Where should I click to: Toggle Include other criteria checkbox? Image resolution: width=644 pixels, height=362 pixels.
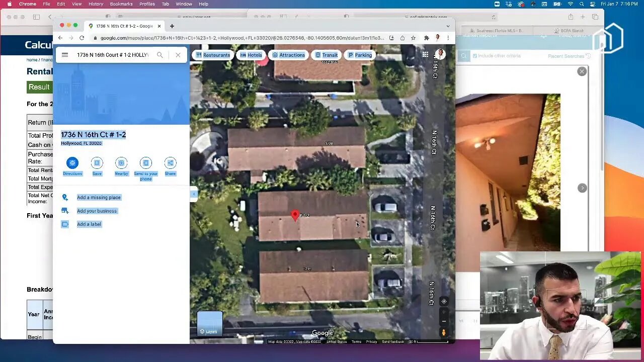click(x=475, y=56)
